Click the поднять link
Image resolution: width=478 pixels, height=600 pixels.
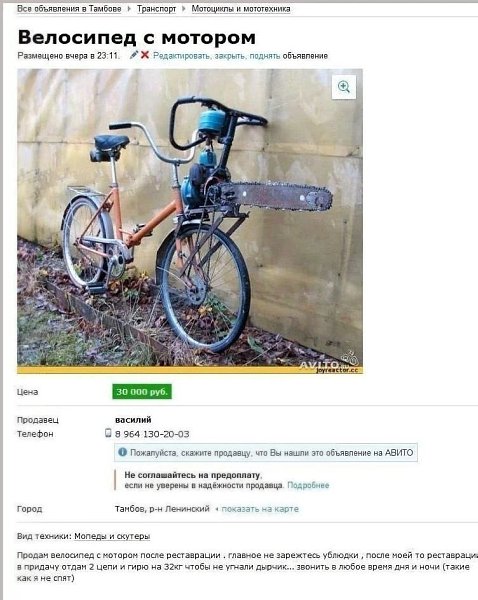265,55
